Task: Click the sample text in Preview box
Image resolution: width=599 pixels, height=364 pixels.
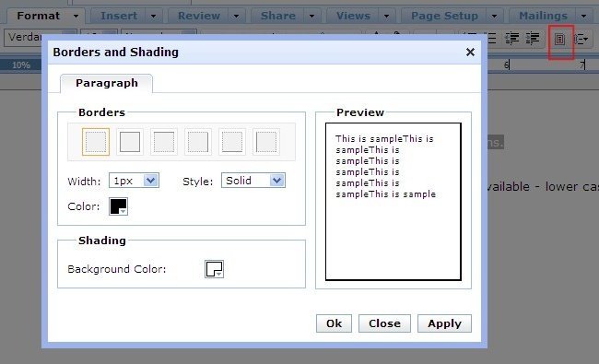Action: (385, 167)
